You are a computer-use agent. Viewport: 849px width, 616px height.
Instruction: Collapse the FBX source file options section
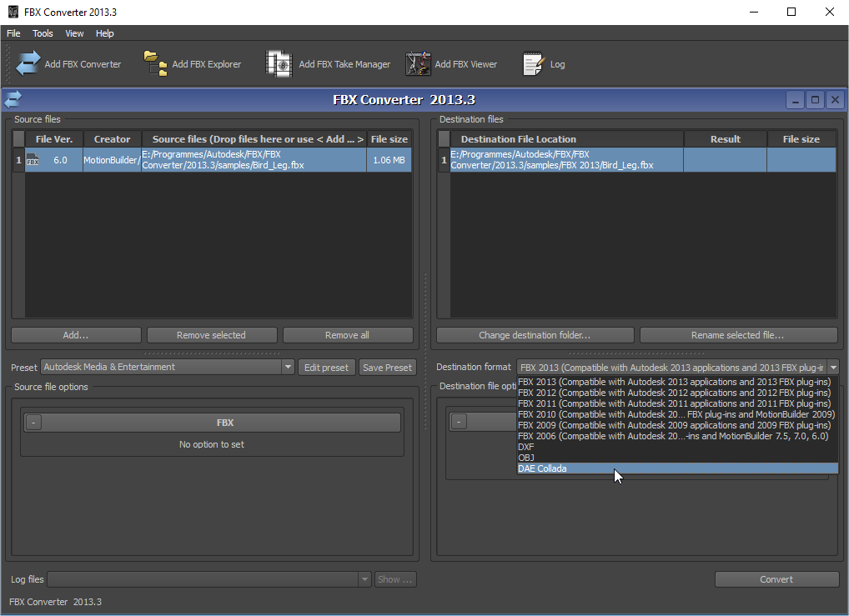click(x=33, y=423)
